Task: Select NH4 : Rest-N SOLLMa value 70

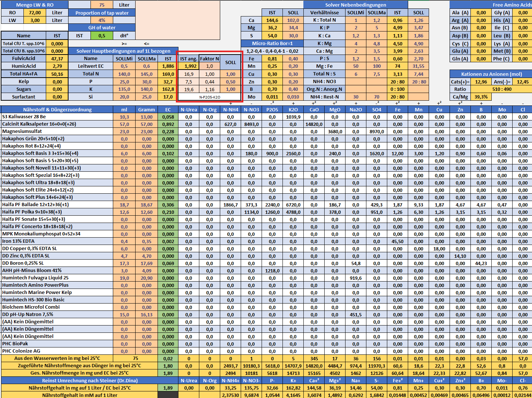Action: point(377,97)
